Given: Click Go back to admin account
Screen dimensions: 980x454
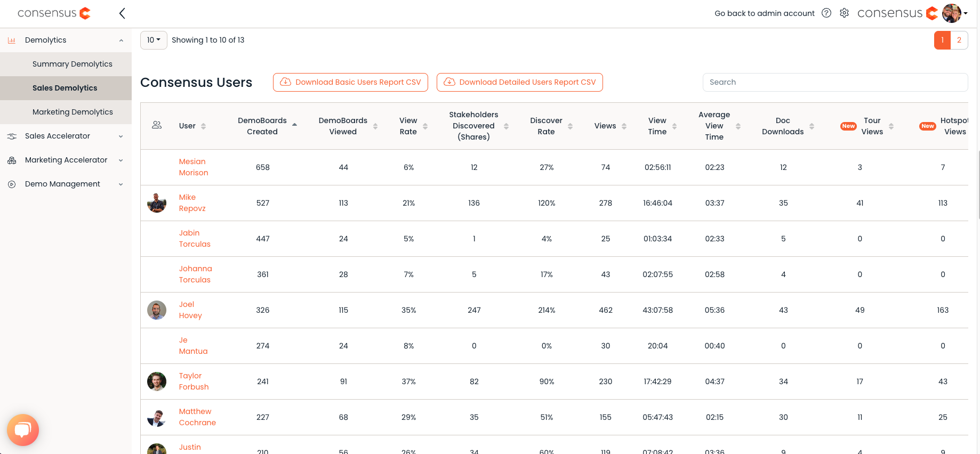Looking at the screenshot, I should click(765, 13).
